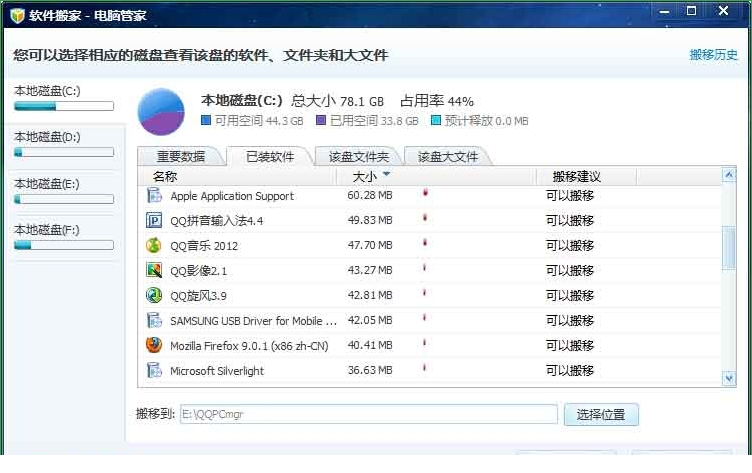The width and height of the screenshot is (752, 473).
Task: Select the QQ影像2.1 row name
Action: [x=199, y=271]
